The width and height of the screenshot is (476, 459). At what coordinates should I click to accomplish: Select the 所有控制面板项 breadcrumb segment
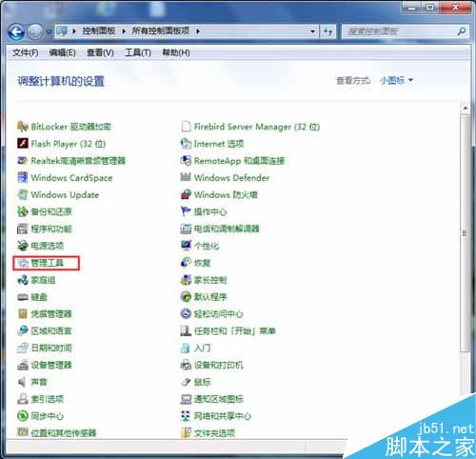click(x=161, y=31)
